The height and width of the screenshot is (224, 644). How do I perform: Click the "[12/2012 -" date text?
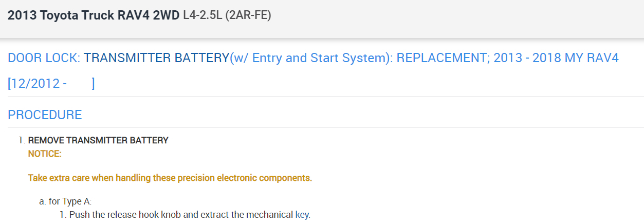click(37, 83)
